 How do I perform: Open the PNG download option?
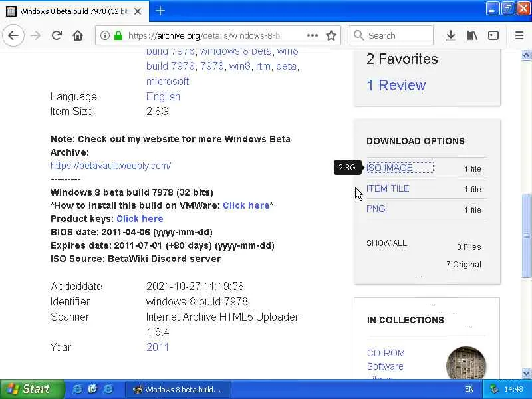click(x=376, y=209)
